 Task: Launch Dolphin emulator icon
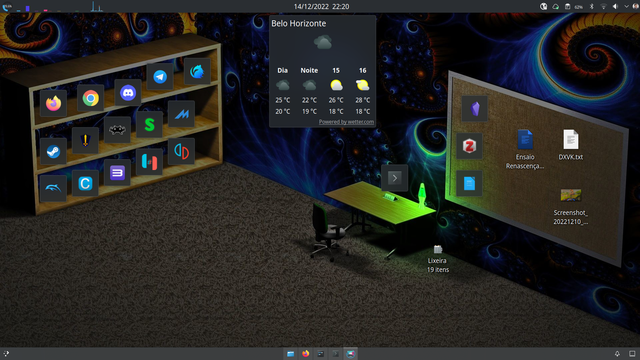coord(53,188)
